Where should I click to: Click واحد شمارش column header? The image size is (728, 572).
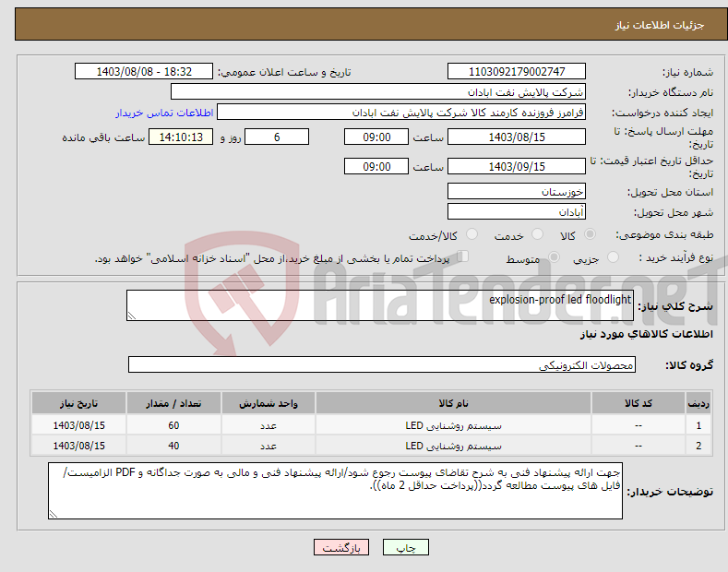click(269, 403)
